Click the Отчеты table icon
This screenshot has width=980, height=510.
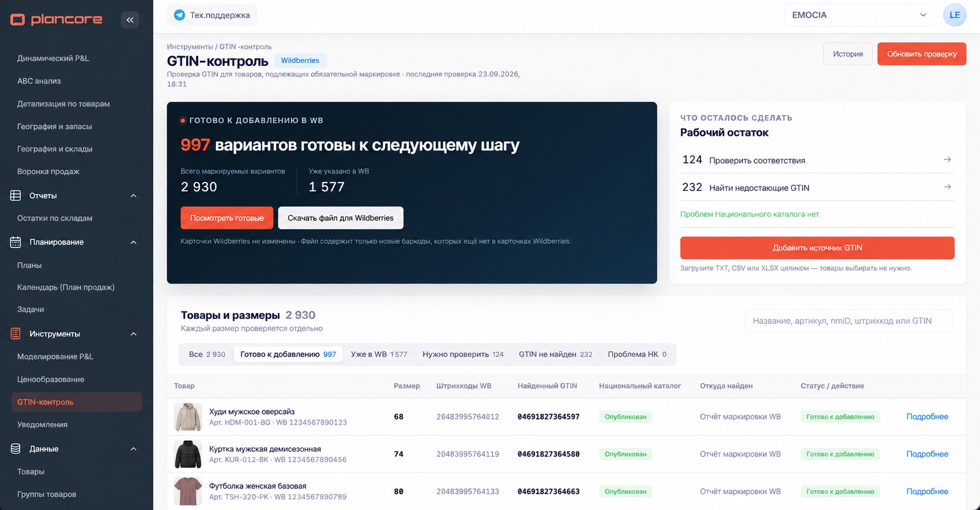[16, 196]
